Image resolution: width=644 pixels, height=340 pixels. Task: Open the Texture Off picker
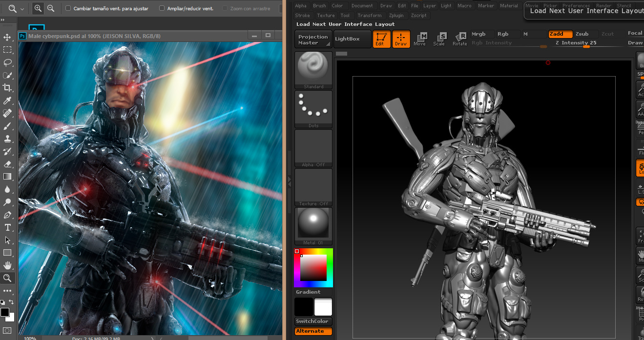313,187
